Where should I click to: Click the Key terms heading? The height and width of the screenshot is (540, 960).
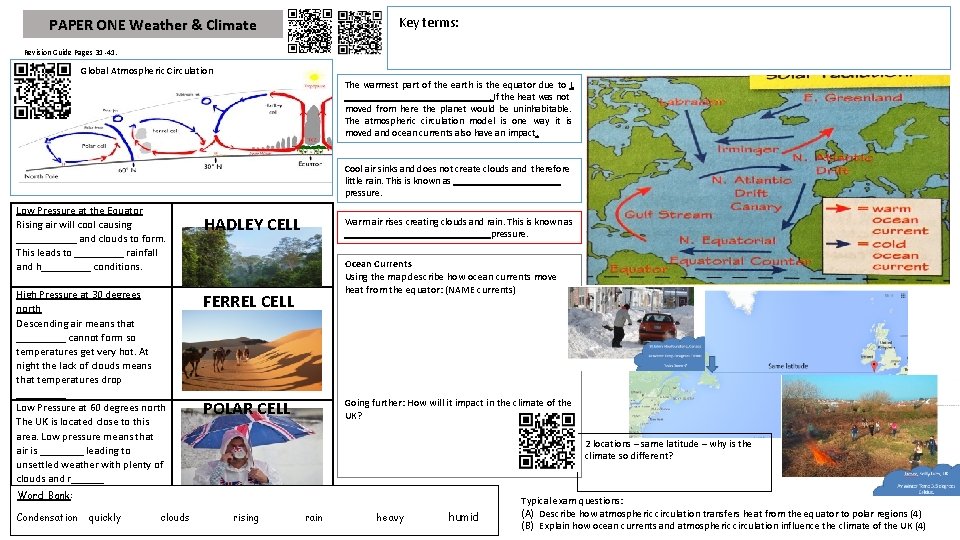(429, 23)
